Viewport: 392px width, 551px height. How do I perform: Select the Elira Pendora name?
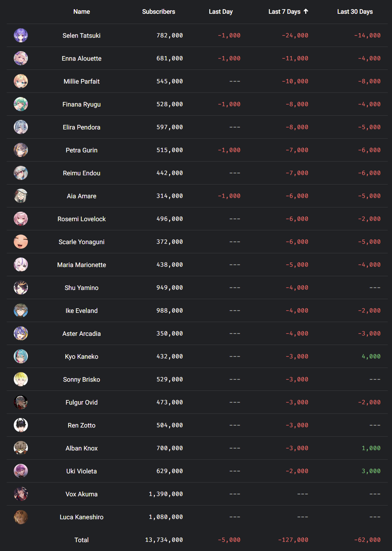[x=82, y=127]
